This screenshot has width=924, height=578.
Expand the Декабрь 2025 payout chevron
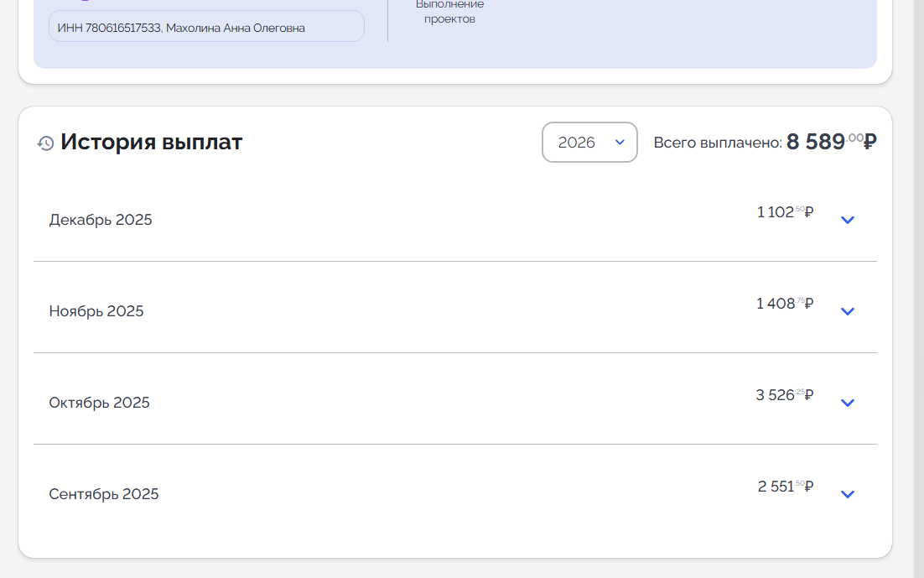[x=848, y=220]
